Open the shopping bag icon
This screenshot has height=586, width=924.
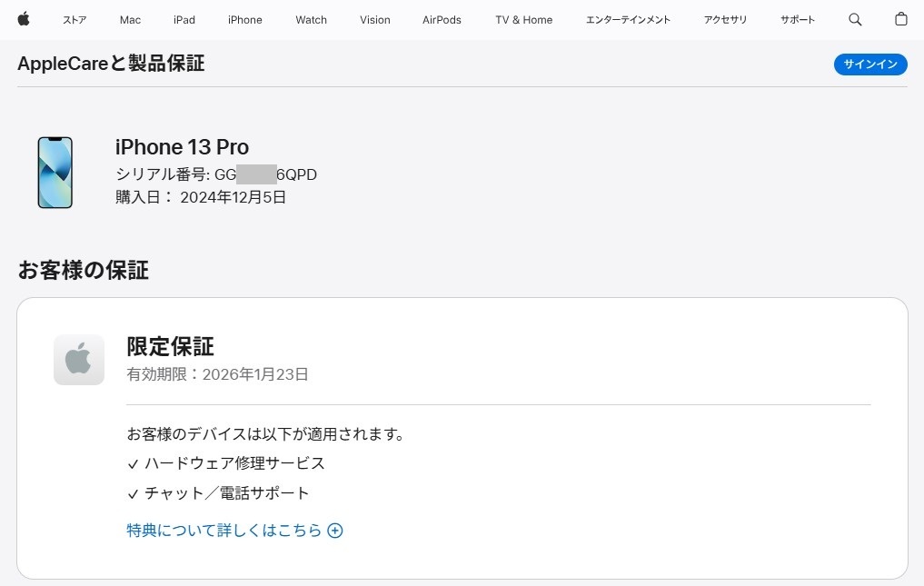point(900,19)
